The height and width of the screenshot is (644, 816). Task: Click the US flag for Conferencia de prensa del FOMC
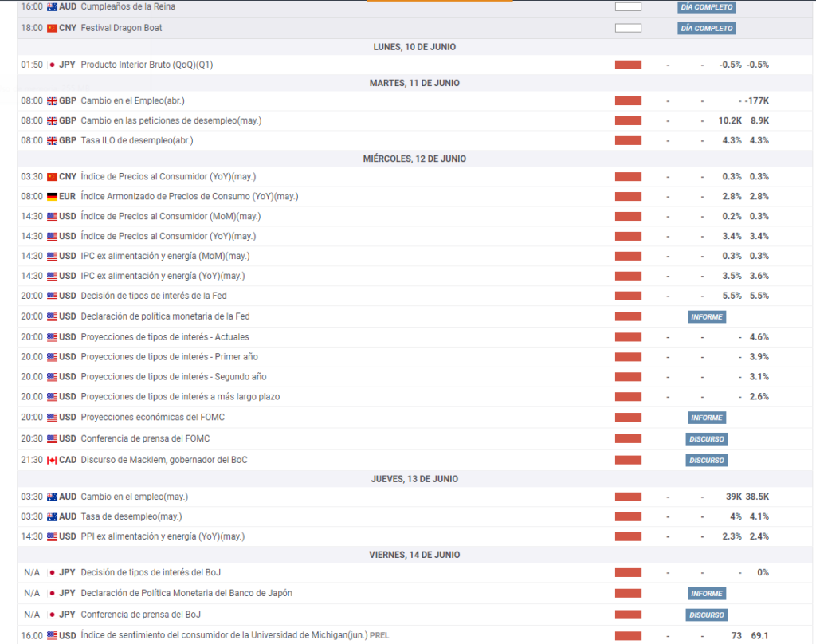click(x=53, y=438)
